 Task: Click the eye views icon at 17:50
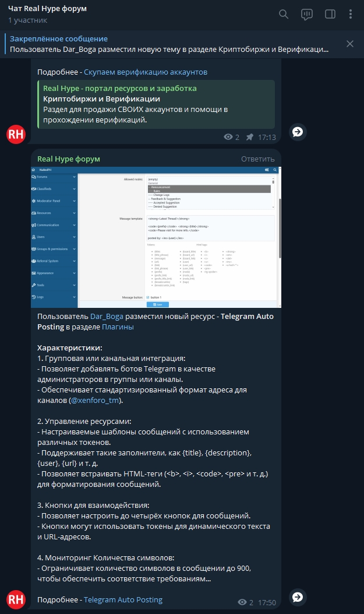[242, 602]
